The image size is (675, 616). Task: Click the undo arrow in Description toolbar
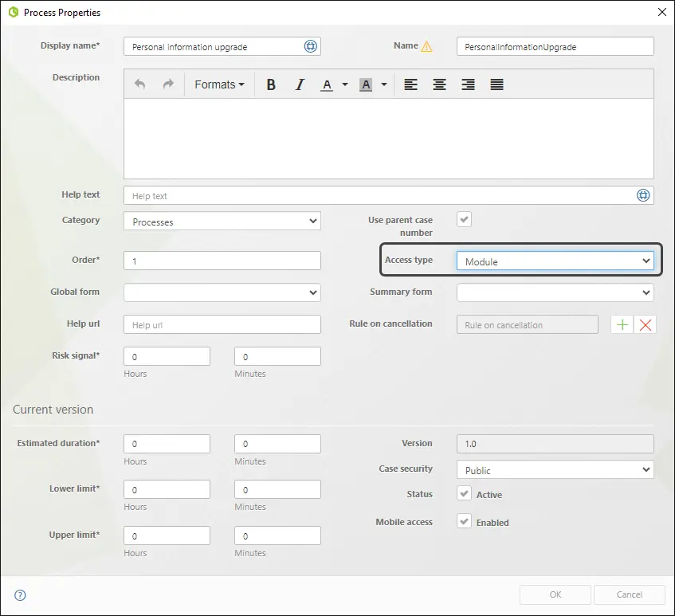click(139, 84)
